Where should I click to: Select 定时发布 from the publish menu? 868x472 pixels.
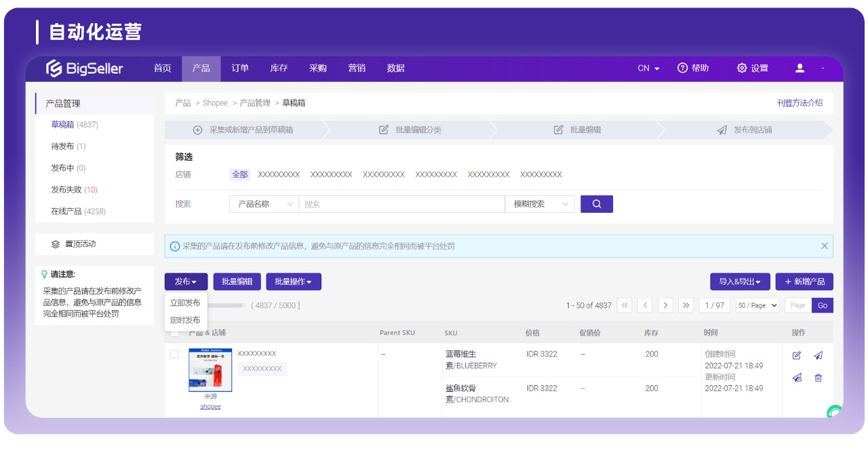[x=184, y=318]
